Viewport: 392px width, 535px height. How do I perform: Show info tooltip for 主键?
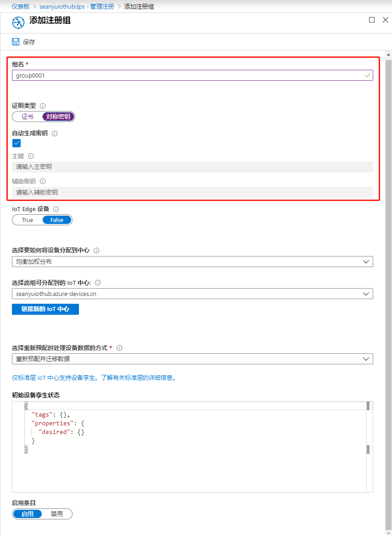click(31, 156)
